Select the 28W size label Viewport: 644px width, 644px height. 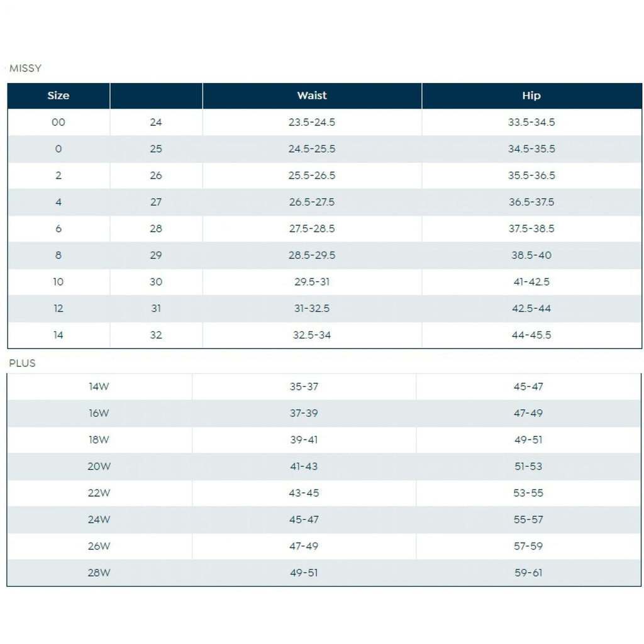99,572
